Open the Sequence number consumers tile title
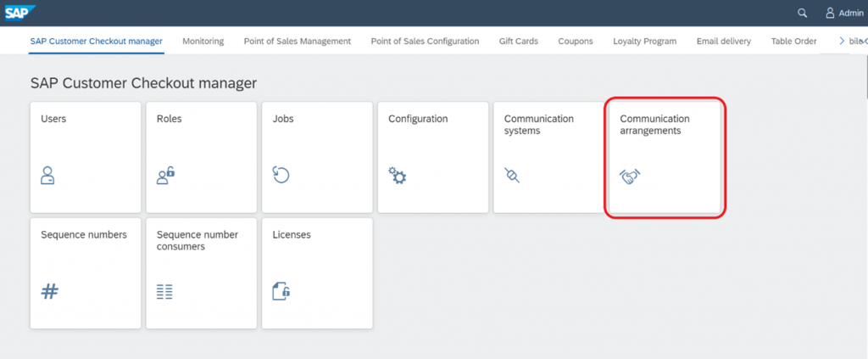868x359 pixels. 197,240
